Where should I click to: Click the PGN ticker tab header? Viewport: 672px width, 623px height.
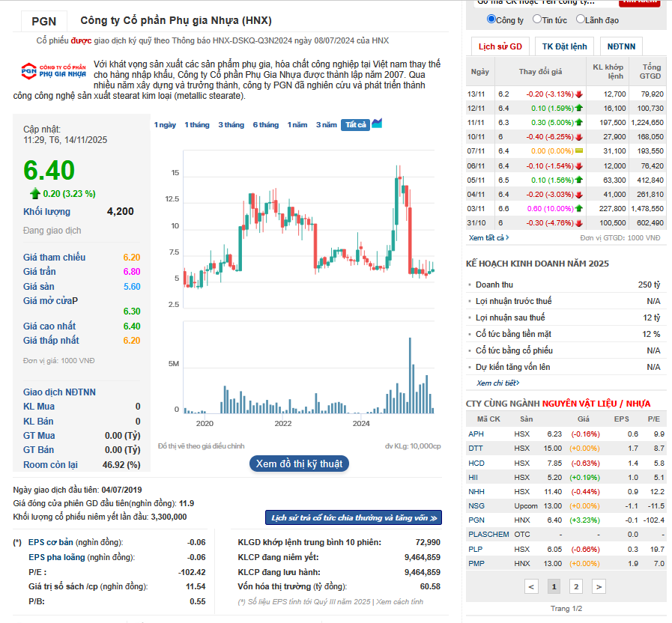point(44,21)
